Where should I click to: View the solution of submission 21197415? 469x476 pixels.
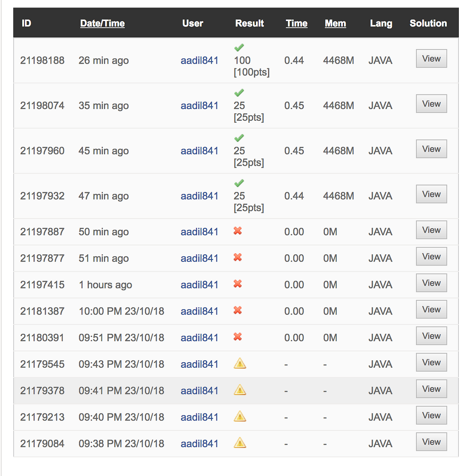[431, 283]
